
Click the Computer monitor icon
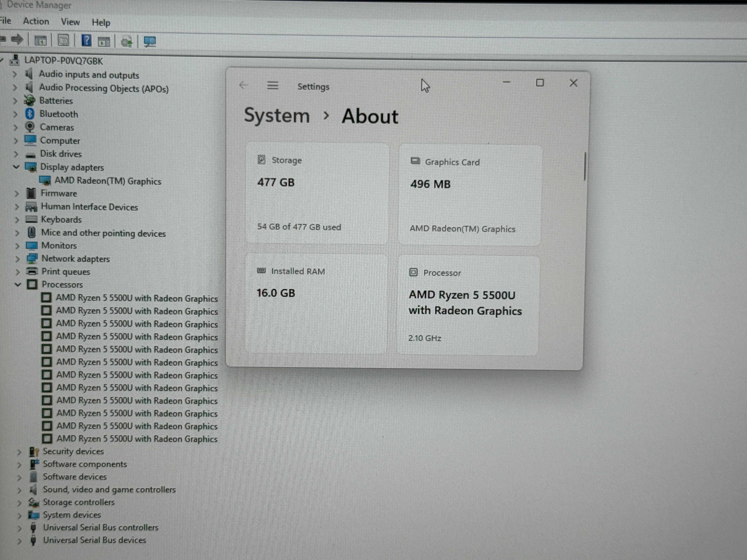click(x=30, y=140)
